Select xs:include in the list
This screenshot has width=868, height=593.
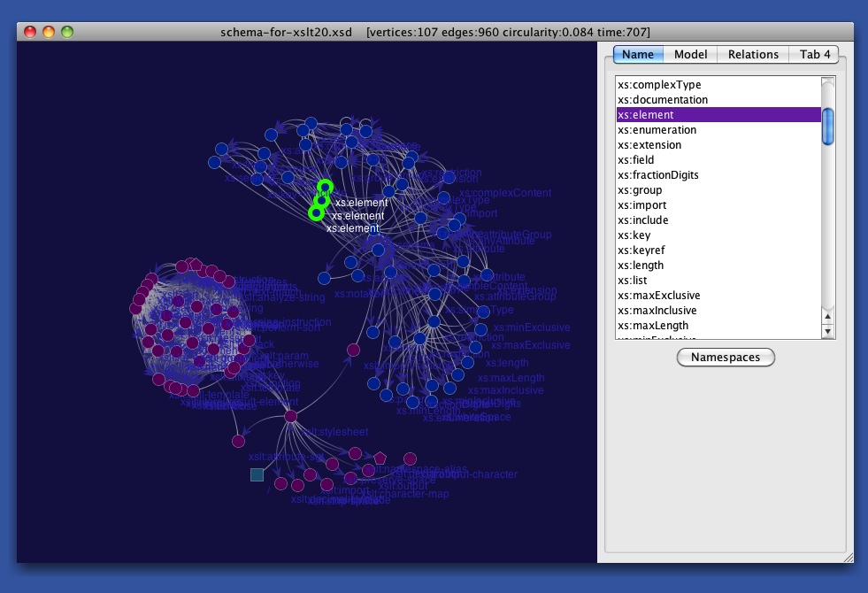718,219
